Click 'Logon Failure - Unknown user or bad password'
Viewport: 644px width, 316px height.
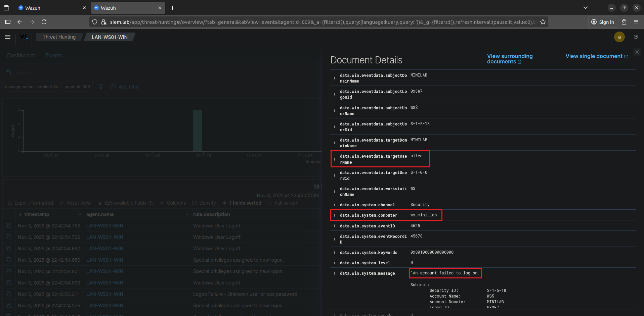245,294
